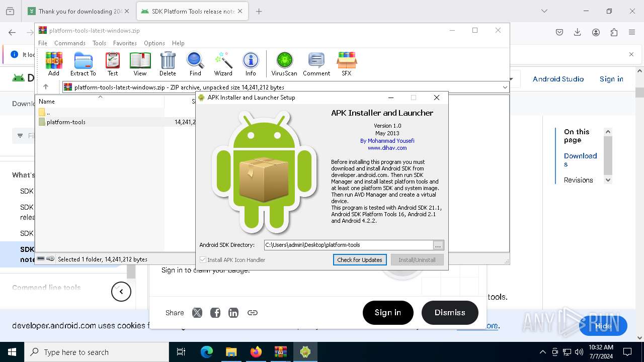Open www.dihav.com link
Image resolution: width=644 pixels, height=362 pixels.
[387, 148]
